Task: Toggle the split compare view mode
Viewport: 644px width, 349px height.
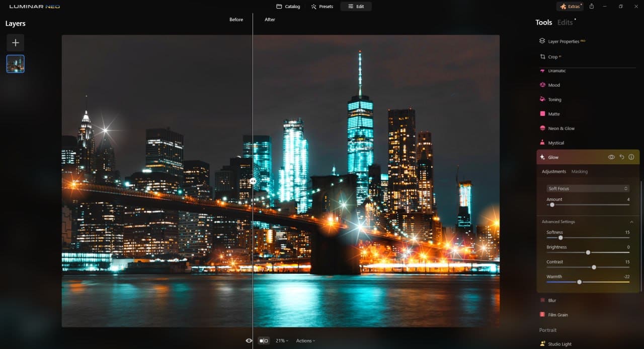Action: tap(264, 340)
